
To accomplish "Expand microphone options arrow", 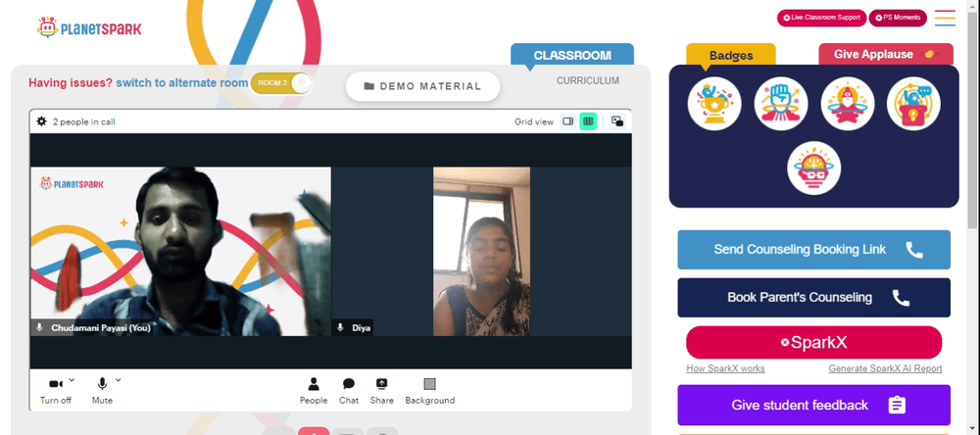I will [x=119, y=379].
